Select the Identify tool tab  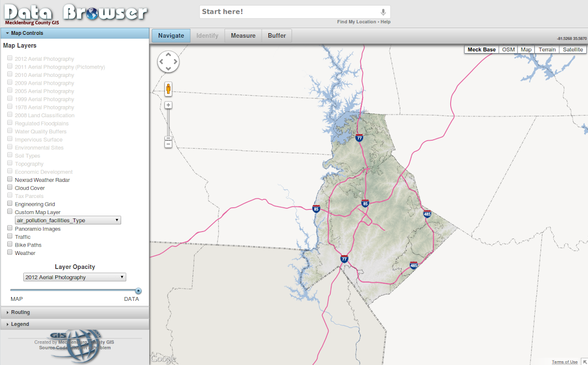pyautogui.click(x=207, y=35)
